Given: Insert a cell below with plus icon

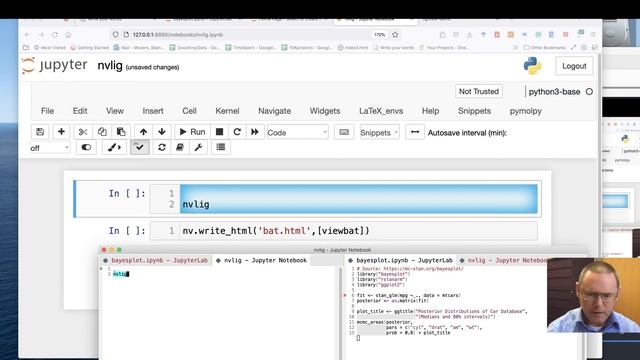Looking at the screenshot, I should [x=61, y=132].
